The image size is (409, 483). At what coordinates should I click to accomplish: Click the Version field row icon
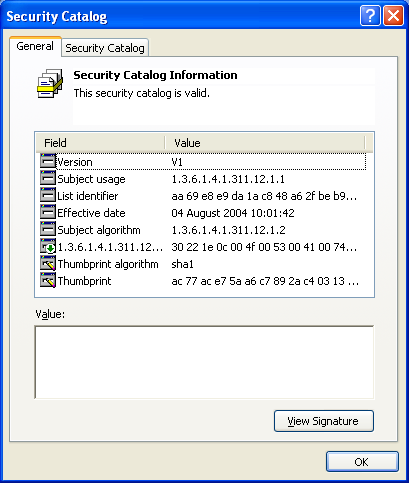pyautogui.click(x=48, y=161)
